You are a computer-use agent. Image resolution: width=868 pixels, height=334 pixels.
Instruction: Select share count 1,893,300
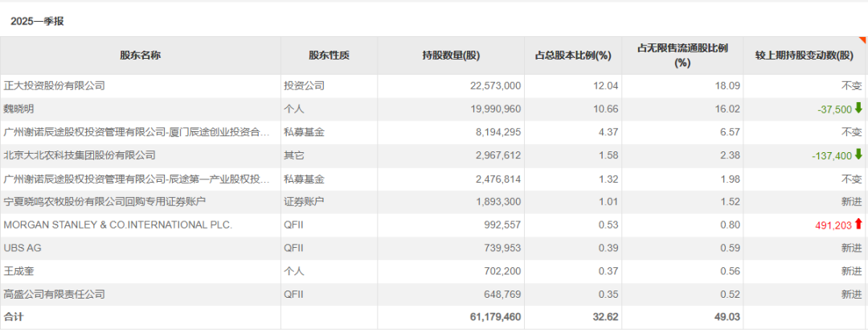coord(498,202)
